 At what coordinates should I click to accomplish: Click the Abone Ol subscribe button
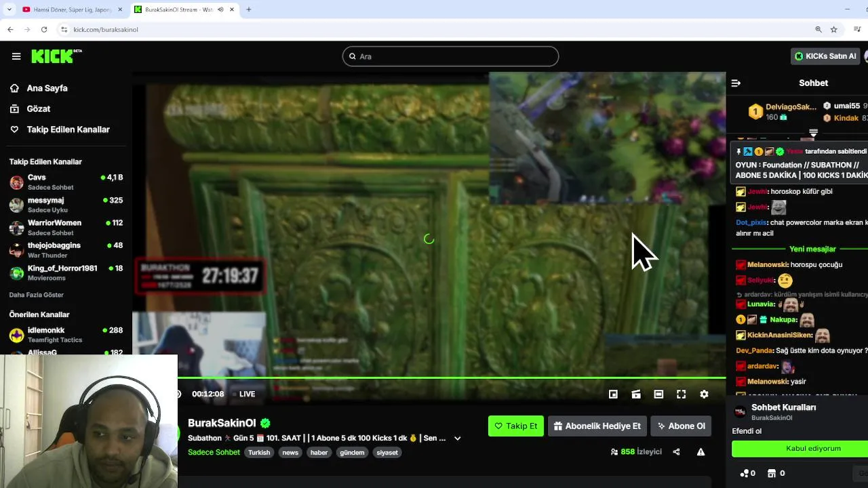681,426
